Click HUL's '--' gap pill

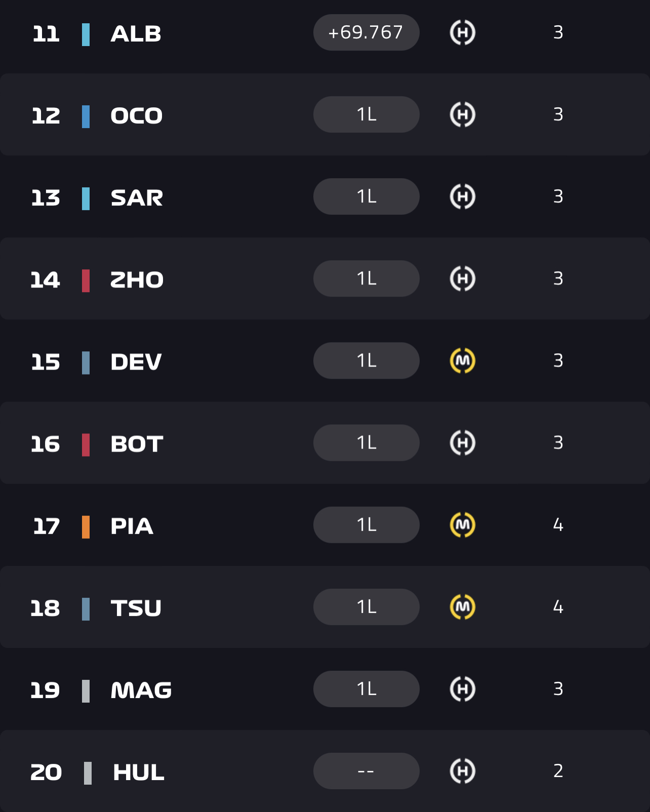coord(366,771)
